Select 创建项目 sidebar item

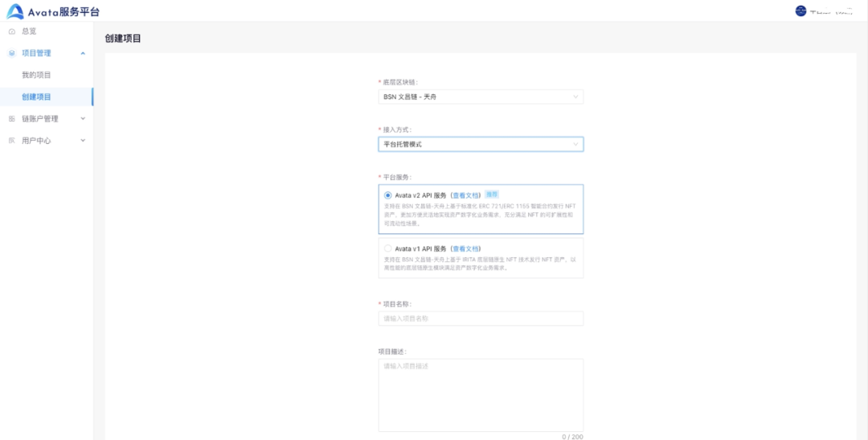pos(47,97)
